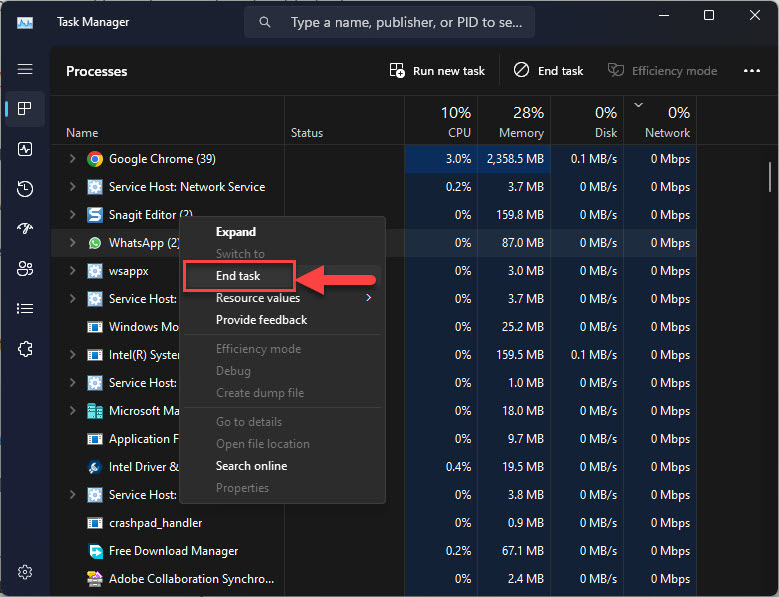Screen dimensions: 779x597
Task: Choose Expand in the context menu
Action: [282, 232]
